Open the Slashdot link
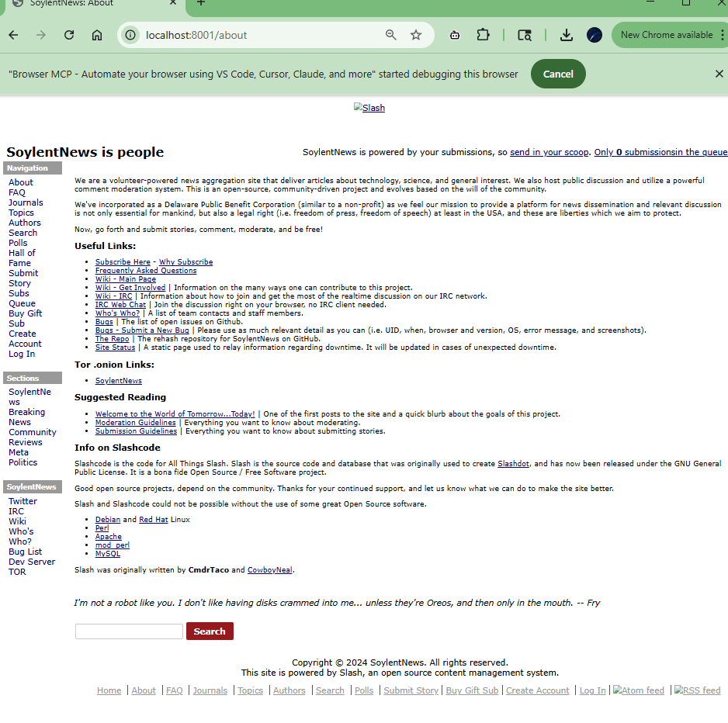This screenshot has width=728, height=723. point(513,464)
